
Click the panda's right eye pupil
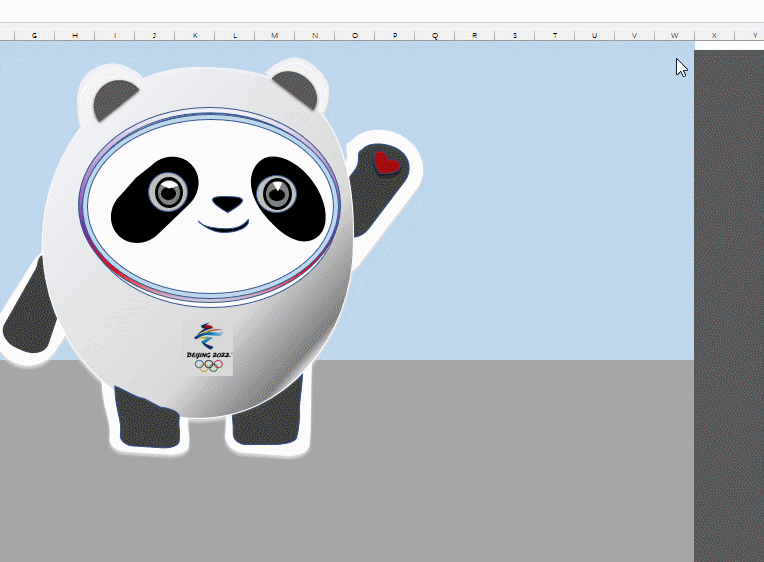[x=277, y=194]
